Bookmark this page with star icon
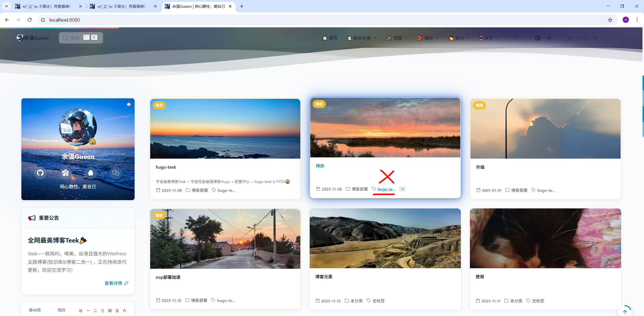Viewport: 644px width, 316px height. pos(610,20)
